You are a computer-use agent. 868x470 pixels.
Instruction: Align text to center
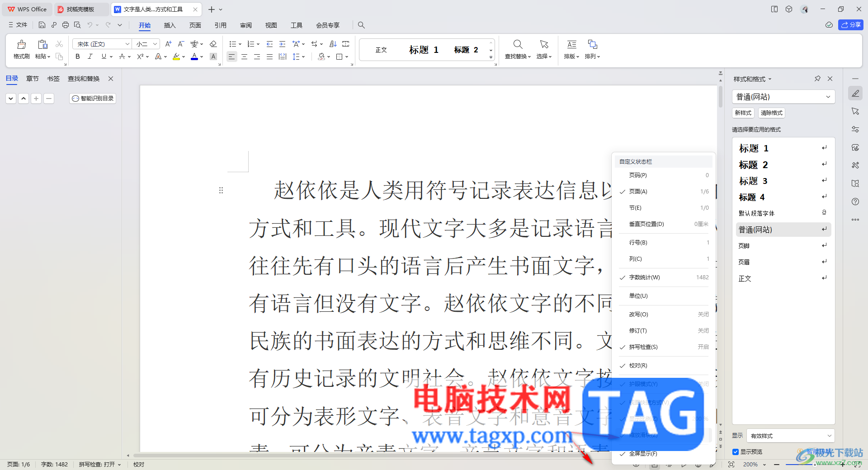pyautogui.click(x=244, y=56)
